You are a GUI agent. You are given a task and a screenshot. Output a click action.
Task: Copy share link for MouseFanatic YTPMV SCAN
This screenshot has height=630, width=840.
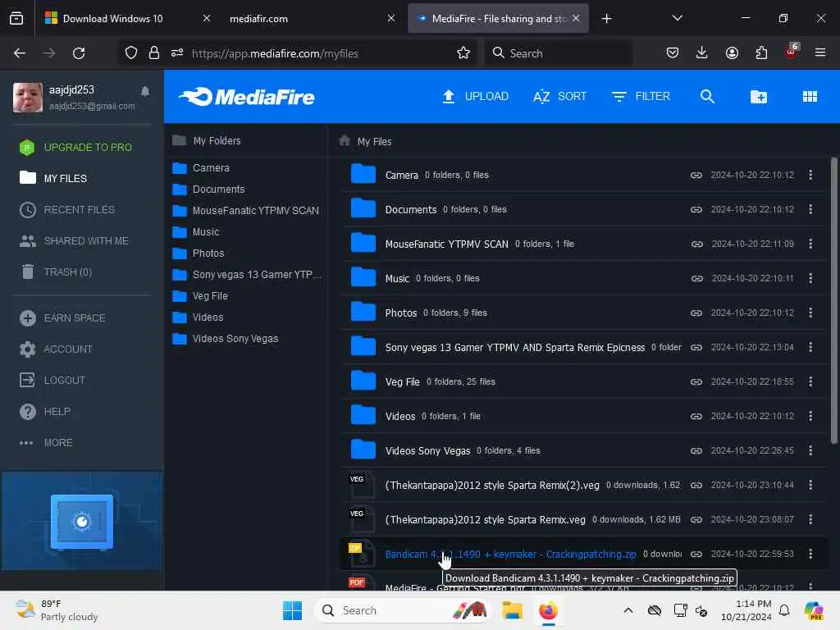tap(696, 244)
